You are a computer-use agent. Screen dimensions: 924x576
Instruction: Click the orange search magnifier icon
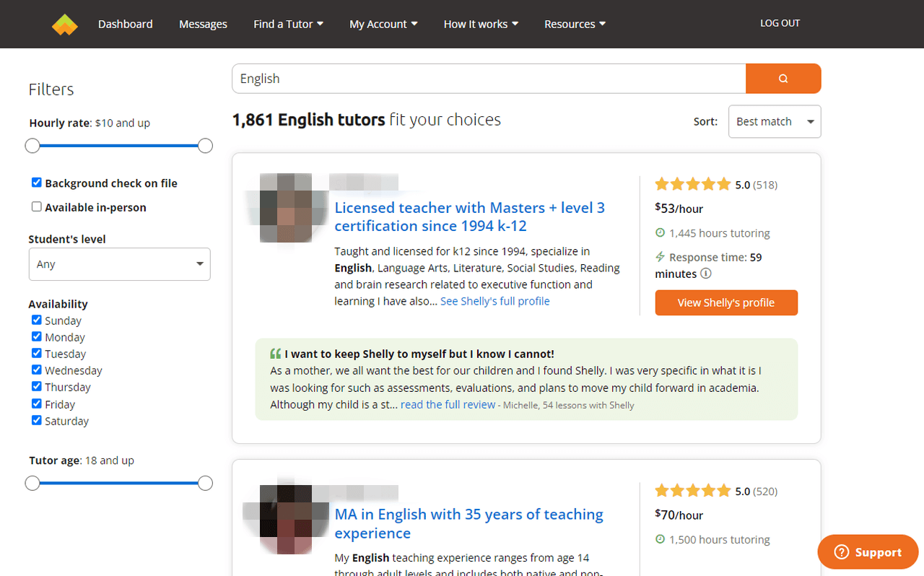point(783,78)
